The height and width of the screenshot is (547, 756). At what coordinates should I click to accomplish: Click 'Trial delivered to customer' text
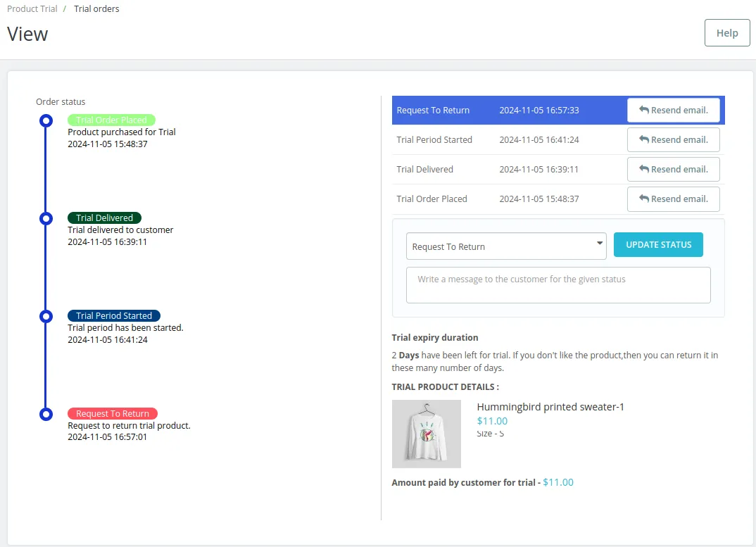point(120,230)
